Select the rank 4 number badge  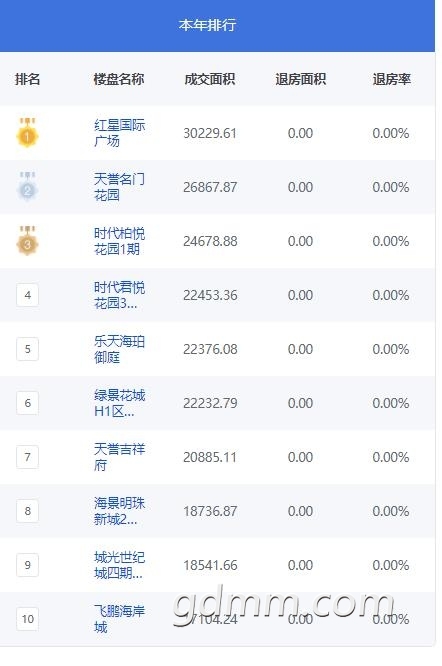point(28,295)
